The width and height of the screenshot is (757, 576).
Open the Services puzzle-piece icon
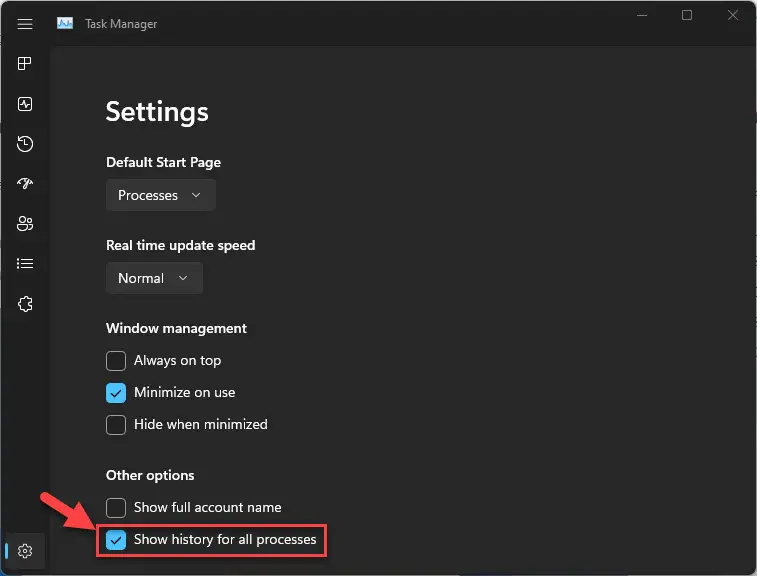(x=25, y=304)
